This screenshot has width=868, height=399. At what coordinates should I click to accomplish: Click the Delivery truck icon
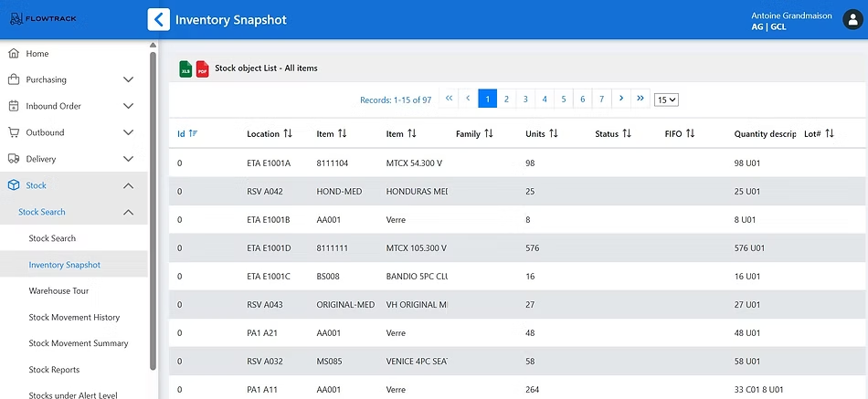[14, 159]
